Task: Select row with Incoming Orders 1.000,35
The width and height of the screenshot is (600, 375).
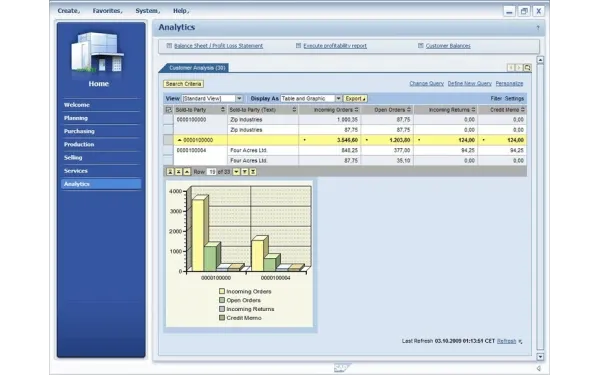Action: coord(168,120)
